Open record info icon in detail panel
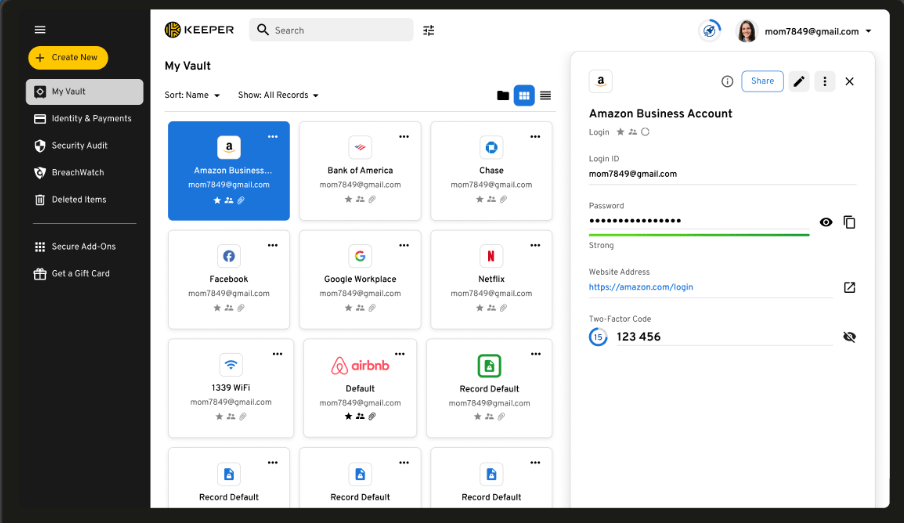904x523 pixels. click(727, 81)
